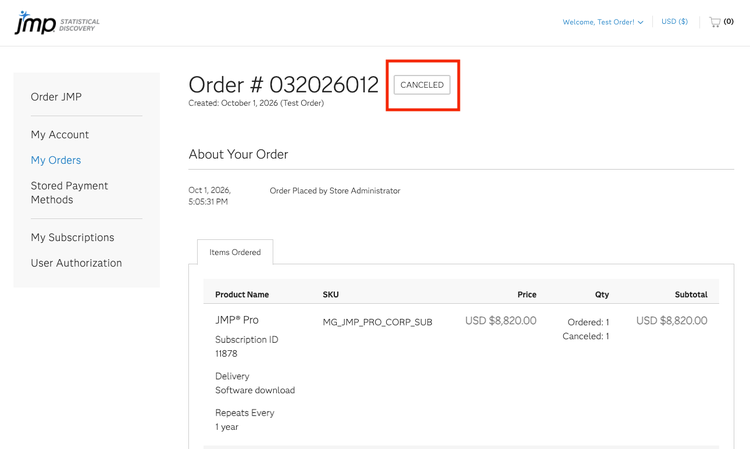Open the USD ($) currency selector
Screen dimensions: 750x449
[x=674, y=22]
